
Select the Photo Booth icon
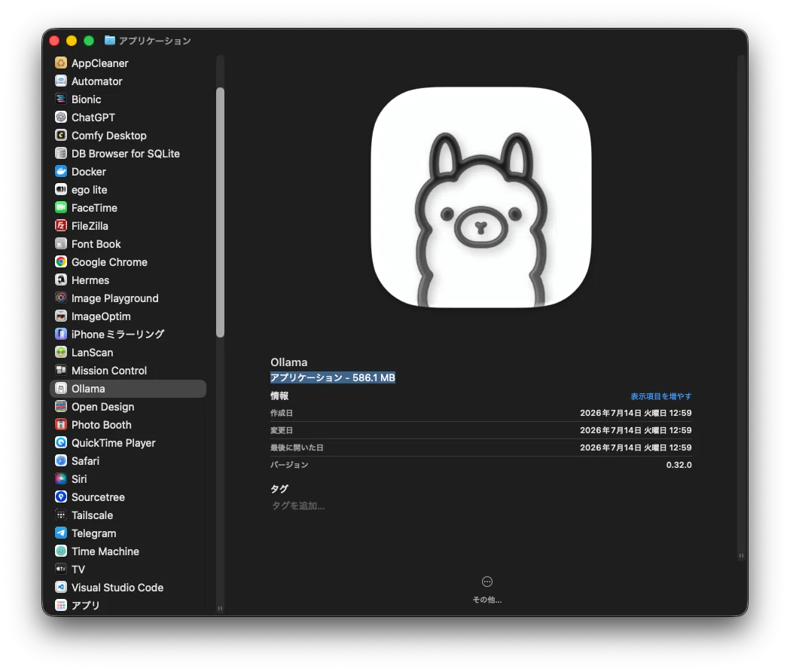[61, 424]
